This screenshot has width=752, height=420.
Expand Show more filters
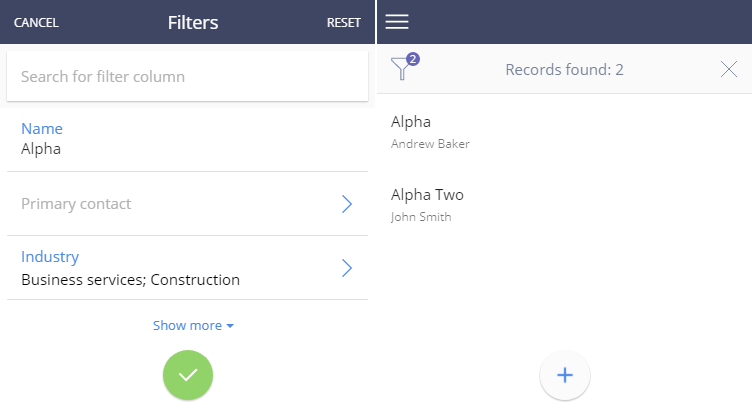pos(193,326)
